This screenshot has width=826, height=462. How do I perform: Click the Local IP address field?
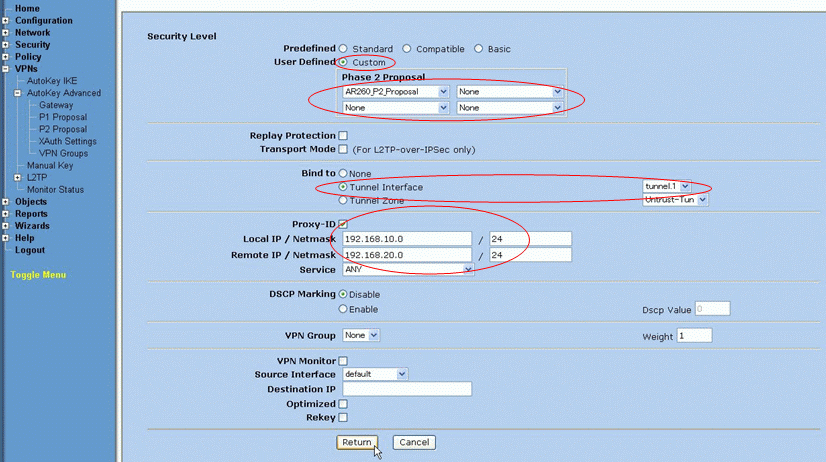coord(406,239)
